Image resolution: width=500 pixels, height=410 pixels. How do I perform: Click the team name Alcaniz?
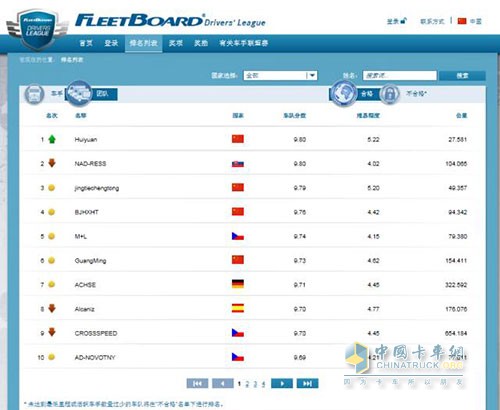[85, 309]
